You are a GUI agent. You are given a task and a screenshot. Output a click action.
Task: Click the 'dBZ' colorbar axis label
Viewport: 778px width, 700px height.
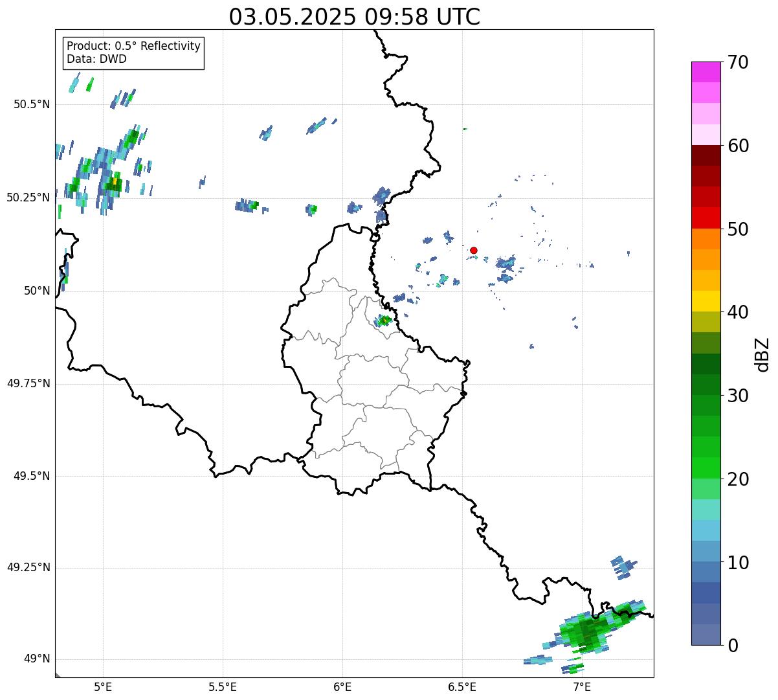(x=762, y=354)
